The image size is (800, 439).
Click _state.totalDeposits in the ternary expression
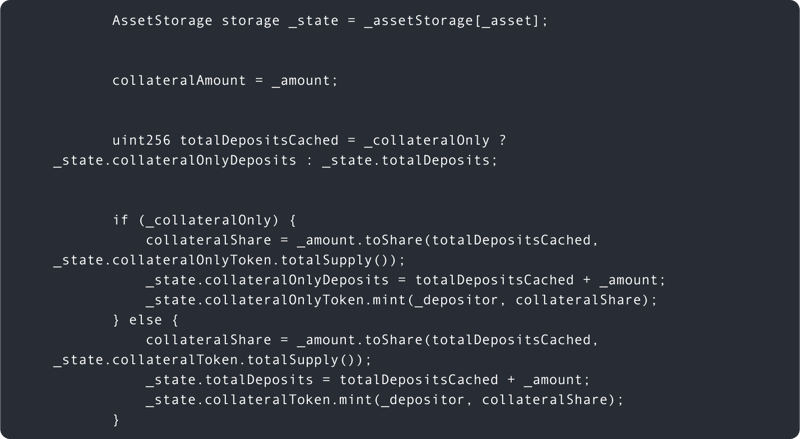pos(408,159)
